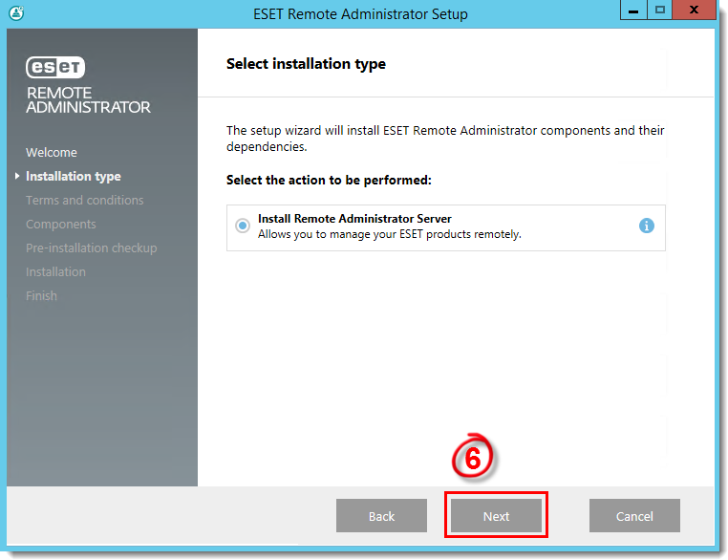Open the Components step in sidebar

(61, 225)
